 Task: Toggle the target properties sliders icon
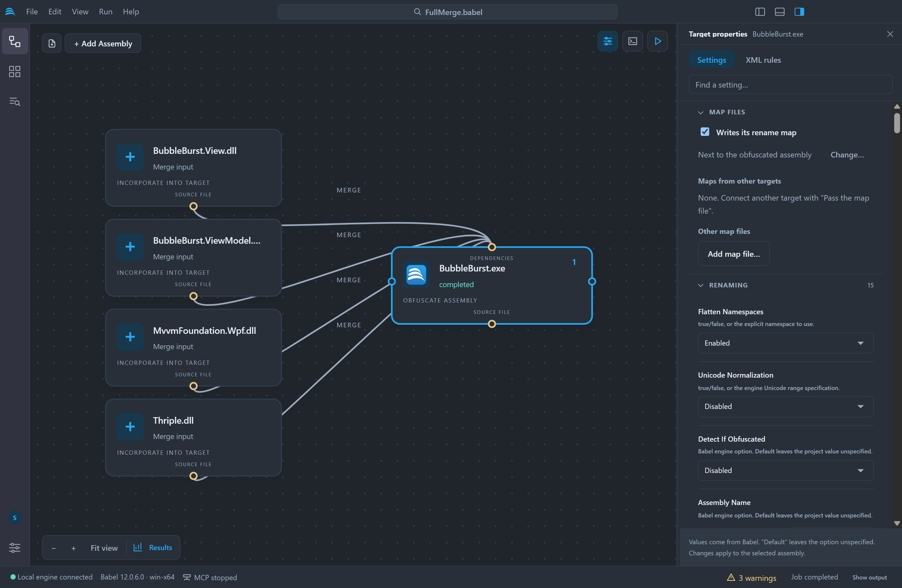(x=608, y=41)
